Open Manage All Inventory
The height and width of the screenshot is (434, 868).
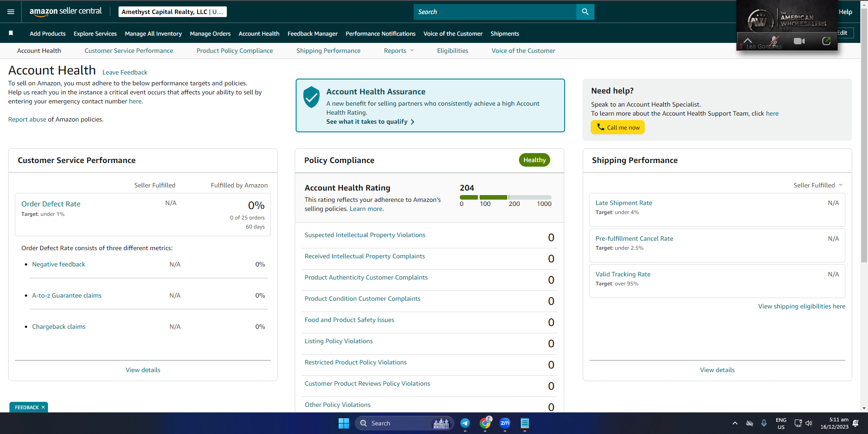[153, 33]
